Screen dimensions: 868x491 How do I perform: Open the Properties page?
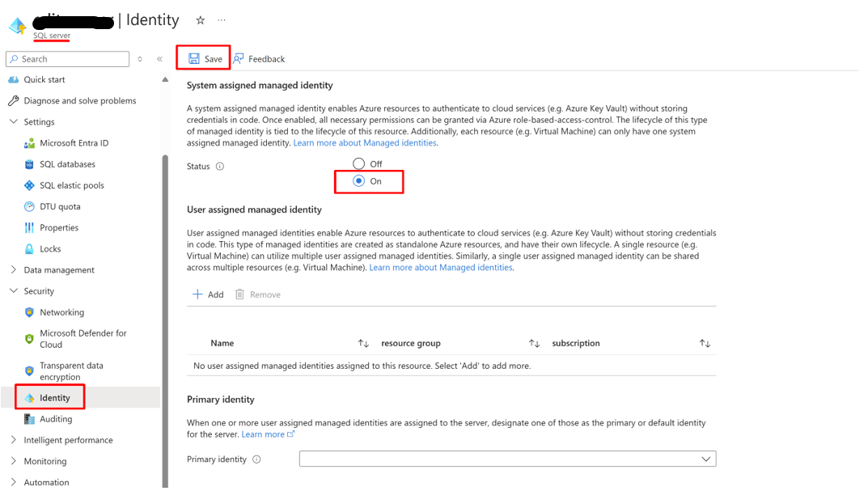coord(67,227)
